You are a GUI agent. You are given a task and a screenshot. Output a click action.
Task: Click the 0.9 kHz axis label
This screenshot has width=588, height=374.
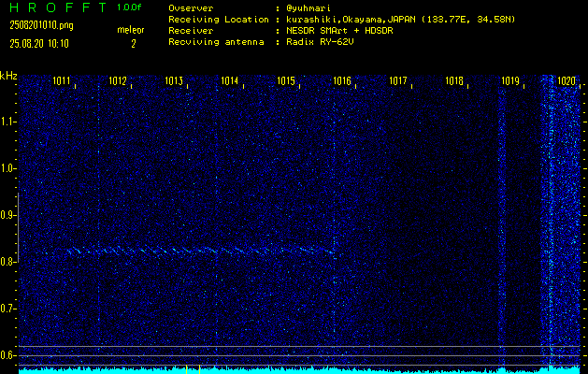(7, 215)
